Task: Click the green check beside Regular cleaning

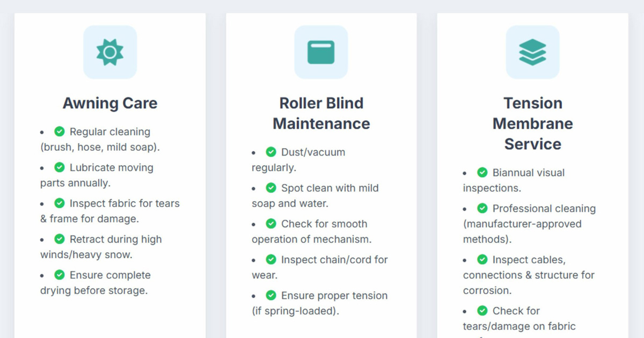Action: (60, 131)
